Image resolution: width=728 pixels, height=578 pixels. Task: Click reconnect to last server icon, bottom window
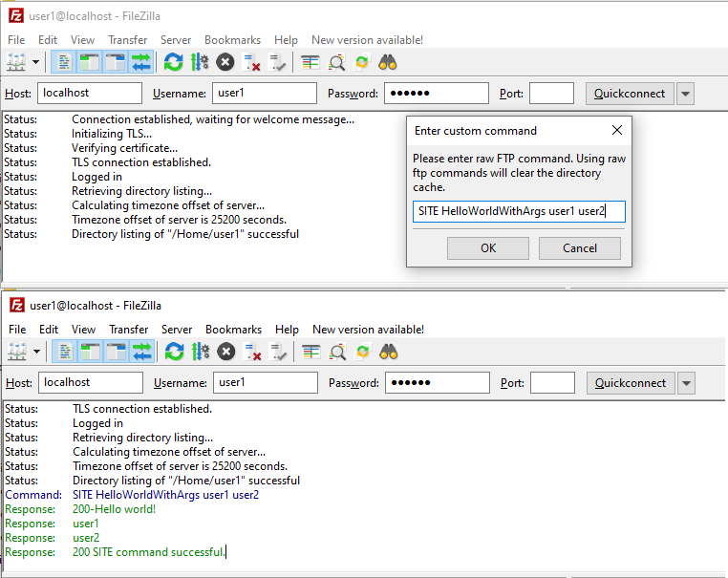279,352
